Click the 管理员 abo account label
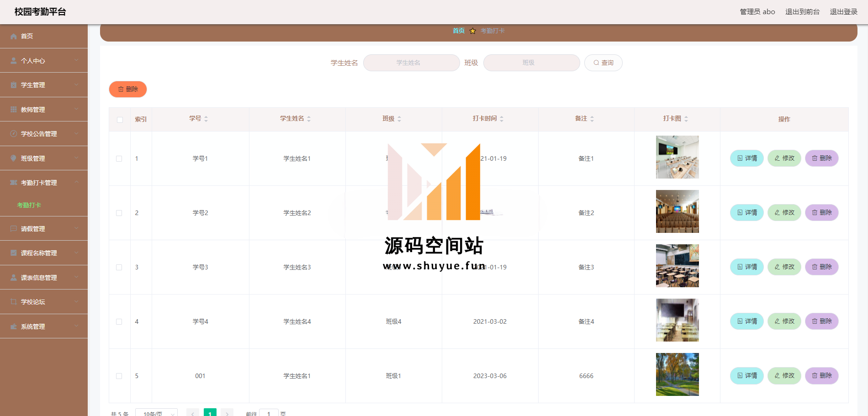This screenshot has height=416, width=868. pos(757,12)
